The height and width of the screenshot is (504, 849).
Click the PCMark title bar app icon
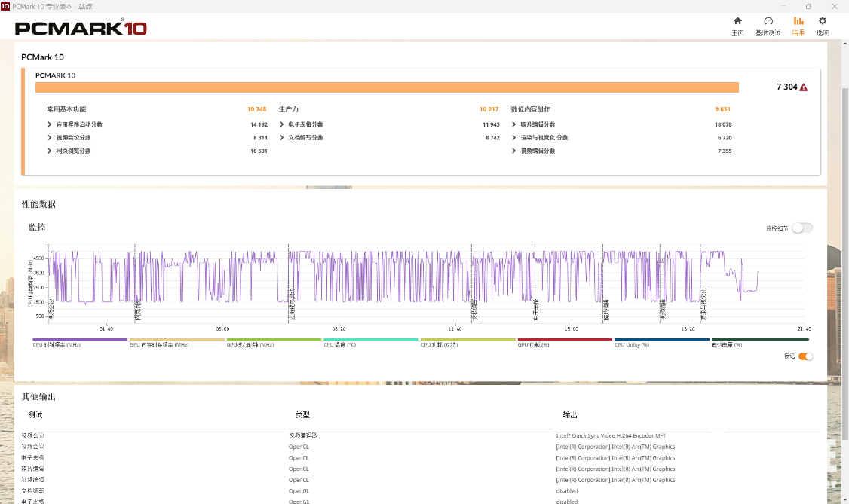[6, 6]
